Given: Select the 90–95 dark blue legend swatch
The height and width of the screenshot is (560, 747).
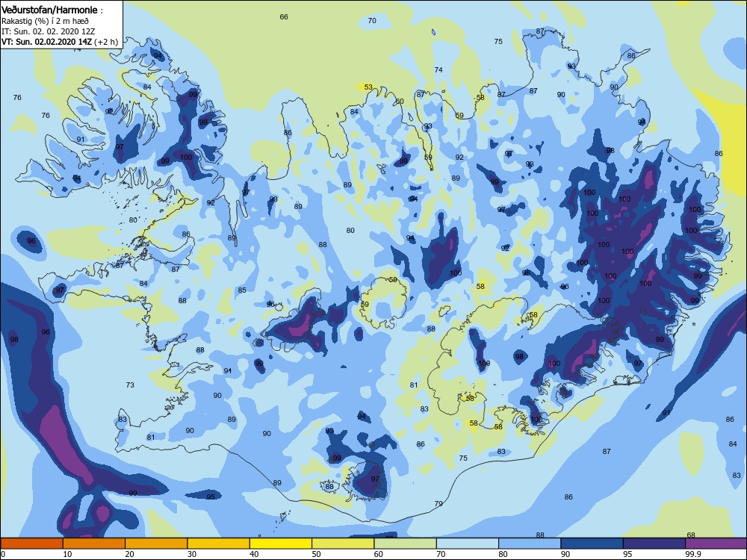Looking at the screenshot, I should [592, 544].
